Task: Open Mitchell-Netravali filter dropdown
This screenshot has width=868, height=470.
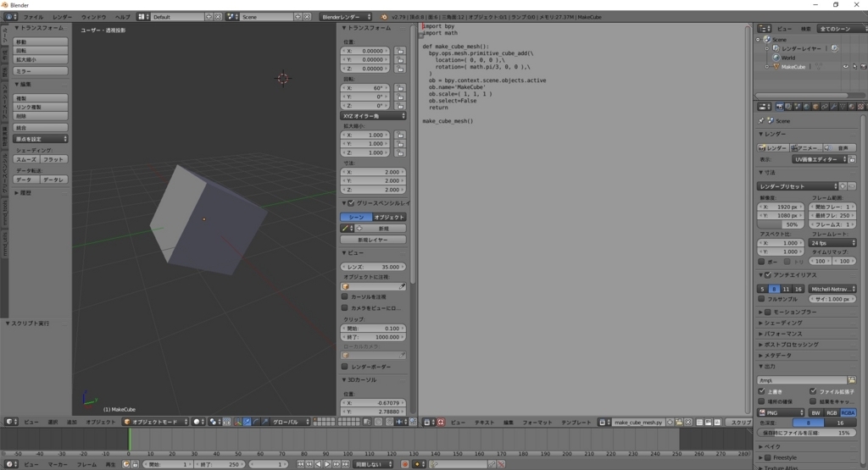Action: click(832, 289)
